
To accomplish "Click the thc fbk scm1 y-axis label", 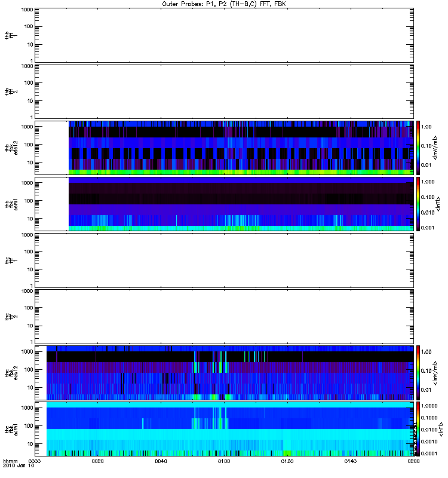I will coord(11,429).
